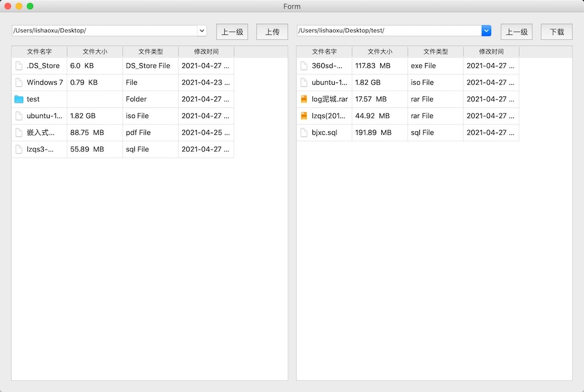Click the 88.75 MB size cell

point(95,133)
